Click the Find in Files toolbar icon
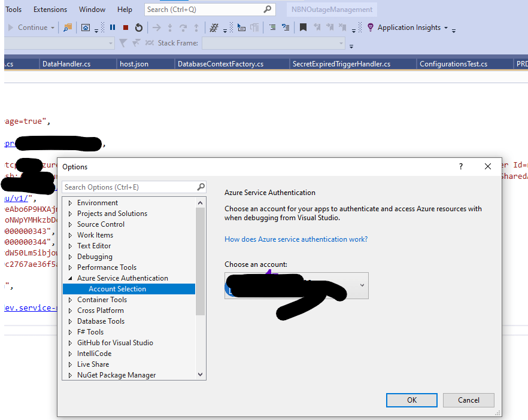This screenshot has height=420, width=528. point(68,28)
